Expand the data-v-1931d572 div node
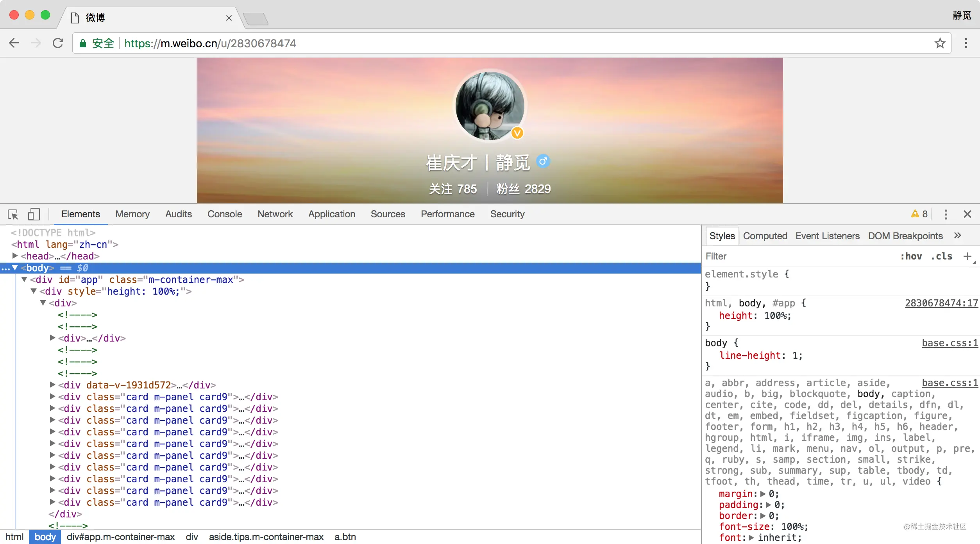Image resolution: width=980 pixels, height=544 pixels. (x=52, y=385)
